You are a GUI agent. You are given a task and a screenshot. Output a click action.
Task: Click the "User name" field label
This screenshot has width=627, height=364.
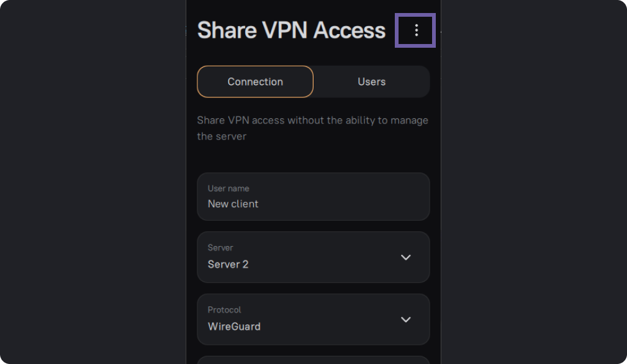(x=228, y=189)
